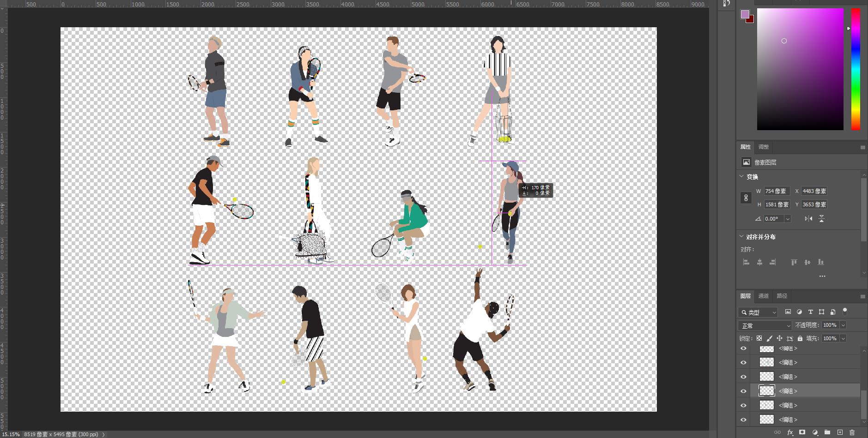Click collapsed panel icon above the color picker
868x438 pixels.
(x=726, y=3)
